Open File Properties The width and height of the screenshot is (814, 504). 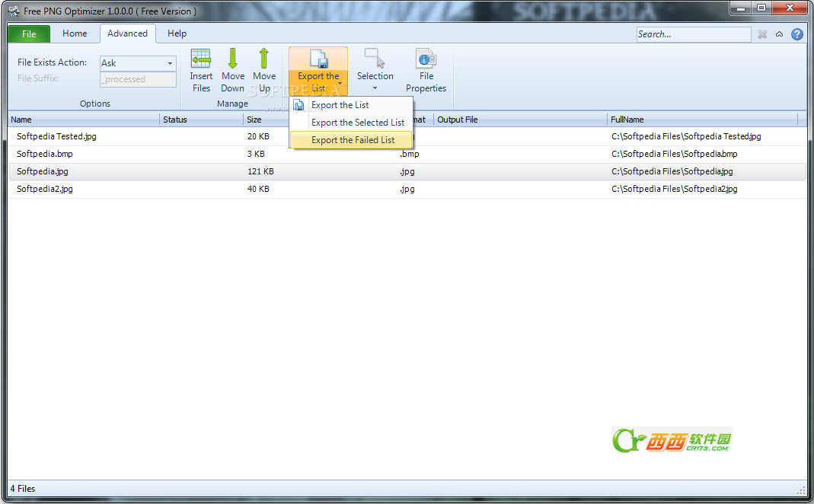pos(426,71)
